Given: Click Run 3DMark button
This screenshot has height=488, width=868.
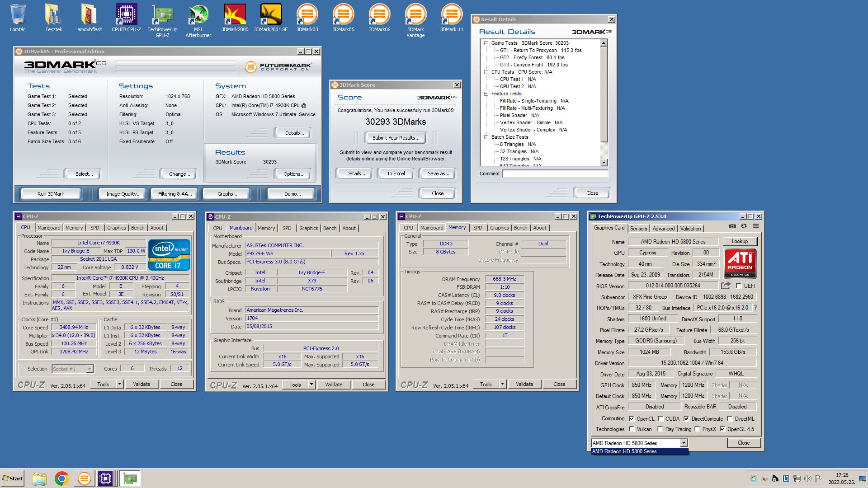Looking at the screenshot, I should coord(51,194).
